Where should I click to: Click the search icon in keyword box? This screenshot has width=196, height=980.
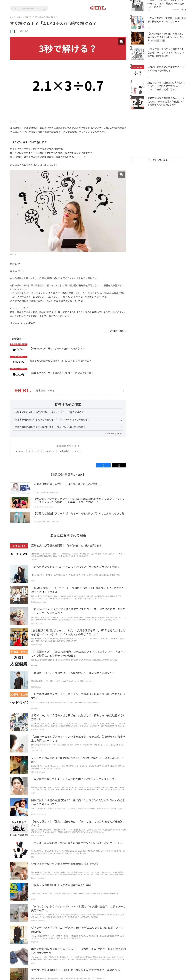pyautogui.click(x=45, y=8)
